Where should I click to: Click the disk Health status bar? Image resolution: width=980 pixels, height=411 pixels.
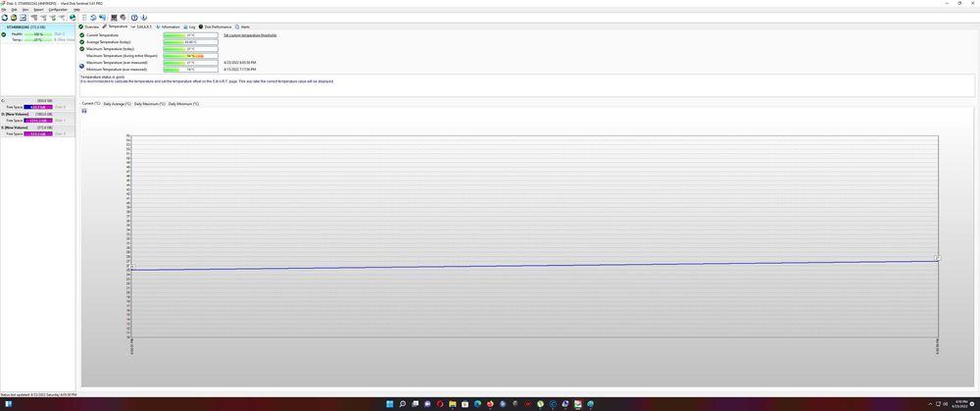(38, 33)
